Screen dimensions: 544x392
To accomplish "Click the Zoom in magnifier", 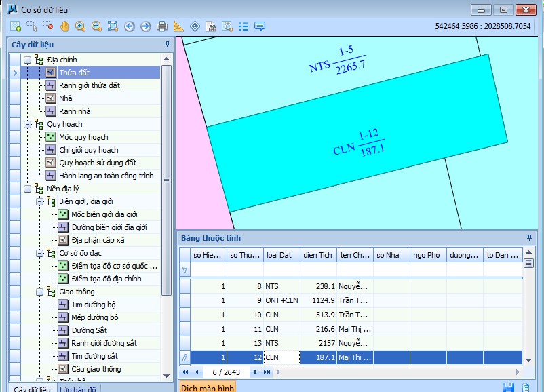I will click(81, 26).
